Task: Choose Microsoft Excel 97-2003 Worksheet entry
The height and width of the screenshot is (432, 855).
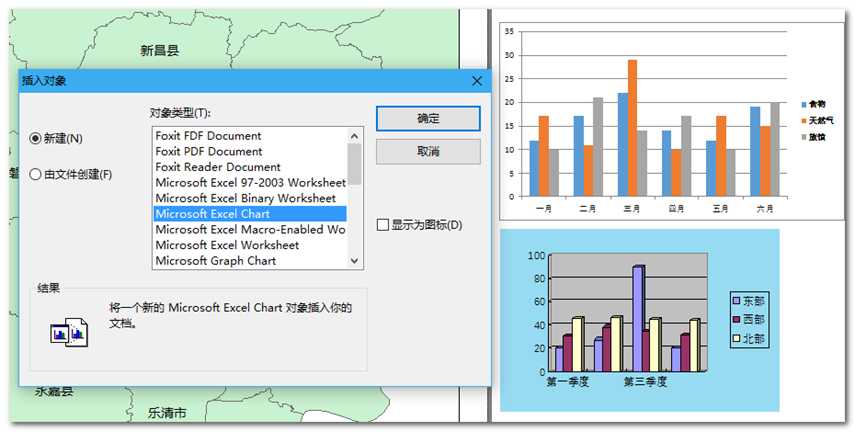Action: point(250,183)
